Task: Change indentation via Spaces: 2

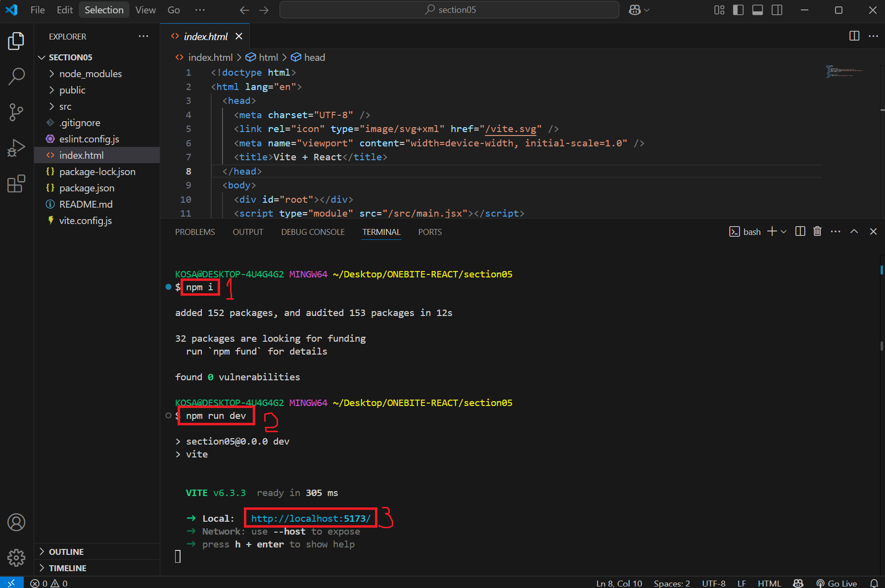Action: (672, 583)
